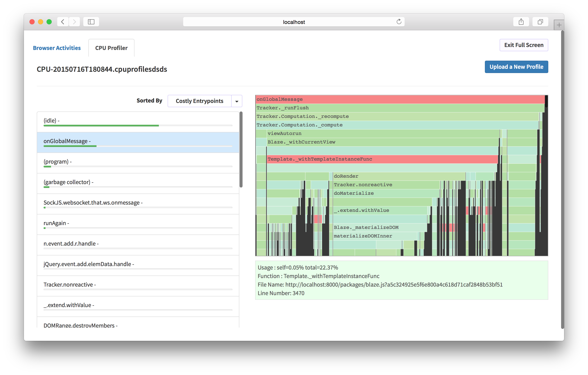Click _.extend.withValue flame graph bar
The width and height of the screenshot is (588, 375).
(x=380, y=210)
